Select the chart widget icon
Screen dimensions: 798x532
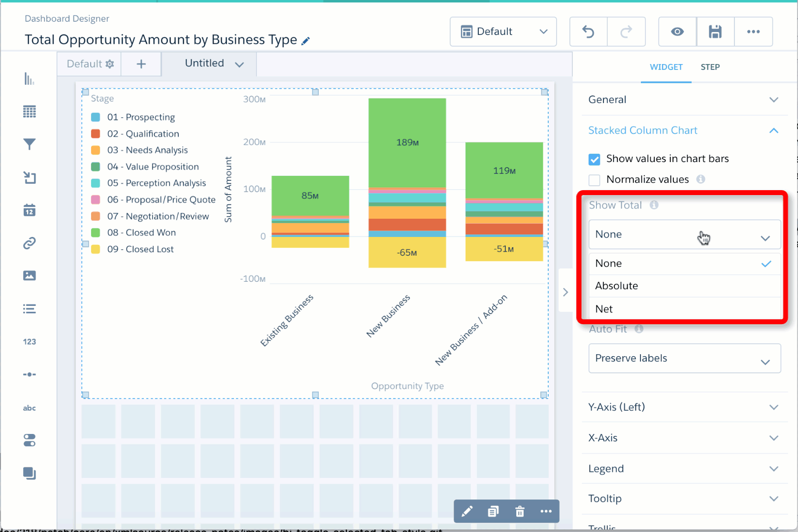tap(30, 79)
